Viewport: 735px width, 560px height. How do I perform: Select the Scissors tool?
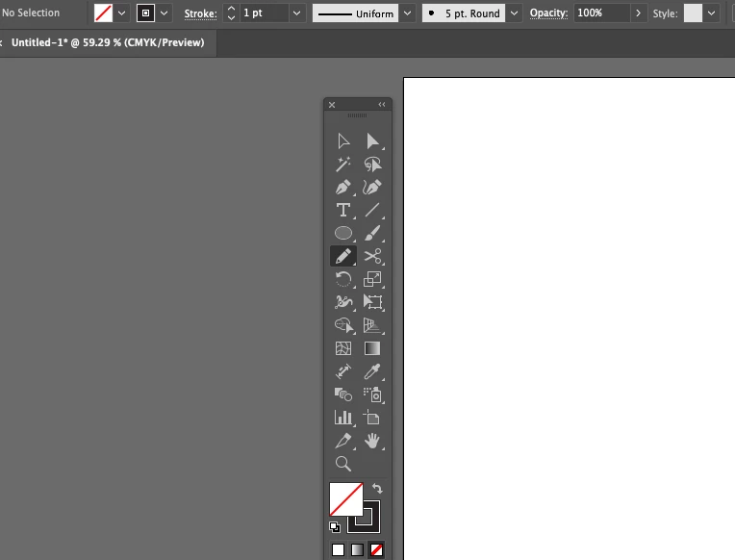(372, 256)
